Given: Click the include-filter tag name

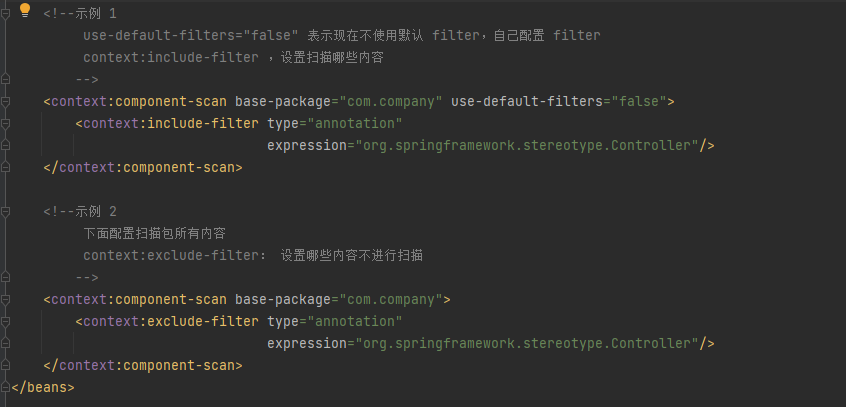Looking at the screenshot, I should (203, 124).
